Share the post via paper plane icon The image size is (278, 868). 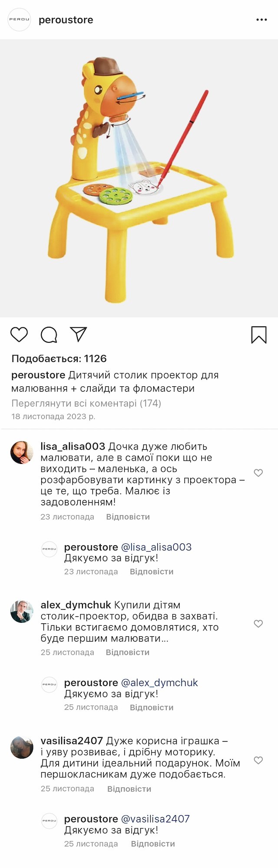point(79,334)
